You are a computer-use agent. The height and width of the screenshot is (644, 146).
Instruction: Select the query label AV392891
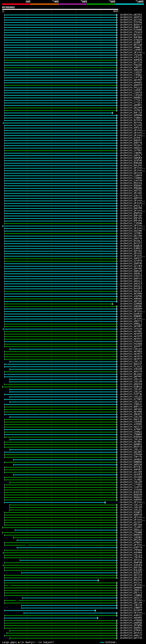(8, 8)
